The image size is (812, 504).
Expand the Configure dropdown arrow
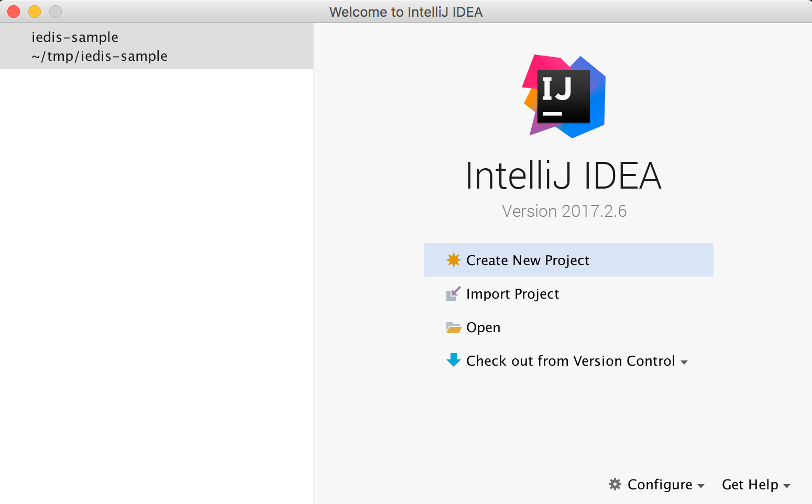(x=700, y=486)
